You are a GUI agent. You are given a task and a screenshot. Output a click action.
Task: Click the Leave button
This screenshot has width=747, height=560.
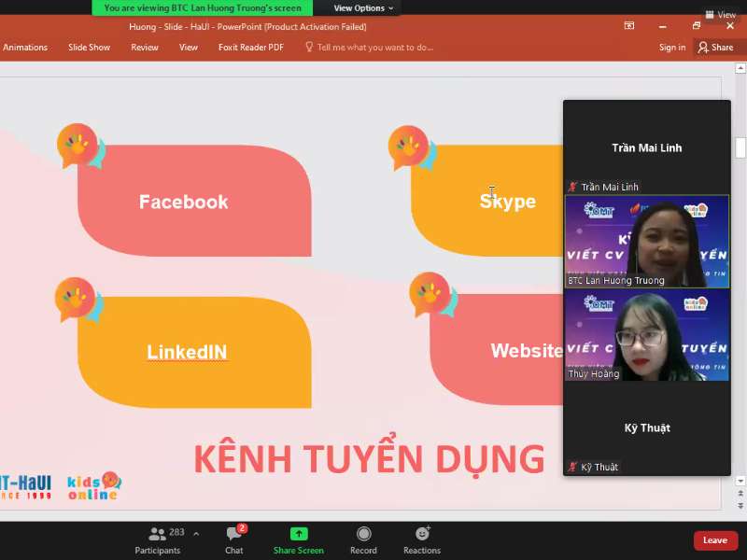coord(714,539)
